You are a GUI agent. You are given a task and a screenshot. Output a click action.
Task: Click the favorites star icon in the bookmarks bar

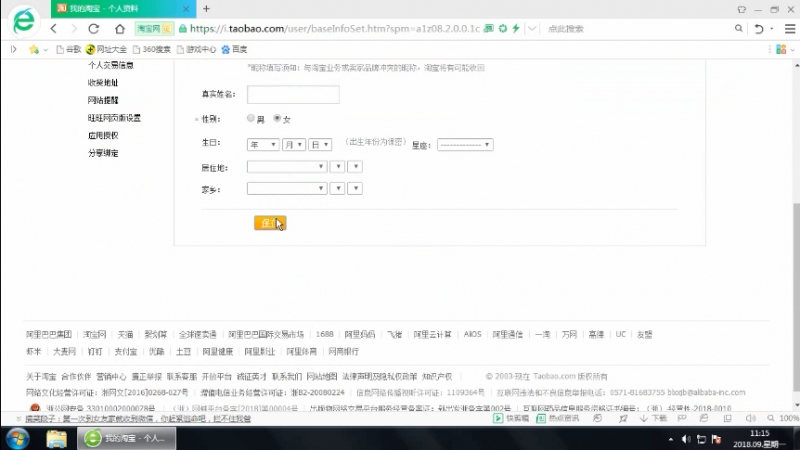tap(34, 49)
